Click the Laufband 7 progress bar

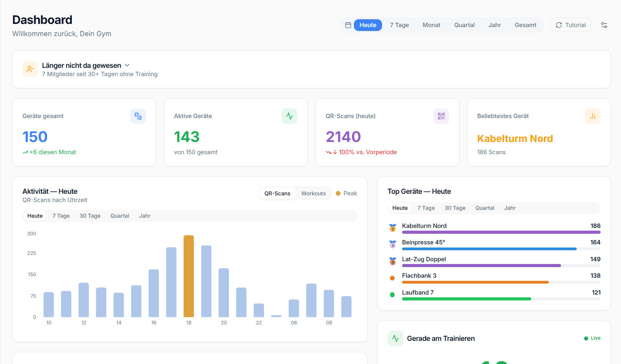501,299
